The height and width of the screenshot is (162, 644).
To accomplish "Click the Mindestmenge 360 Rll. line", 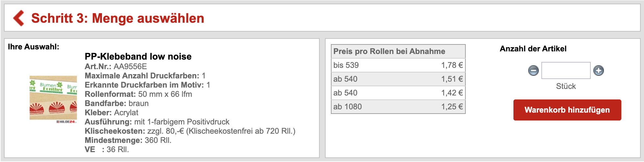I will coord(128,140).
